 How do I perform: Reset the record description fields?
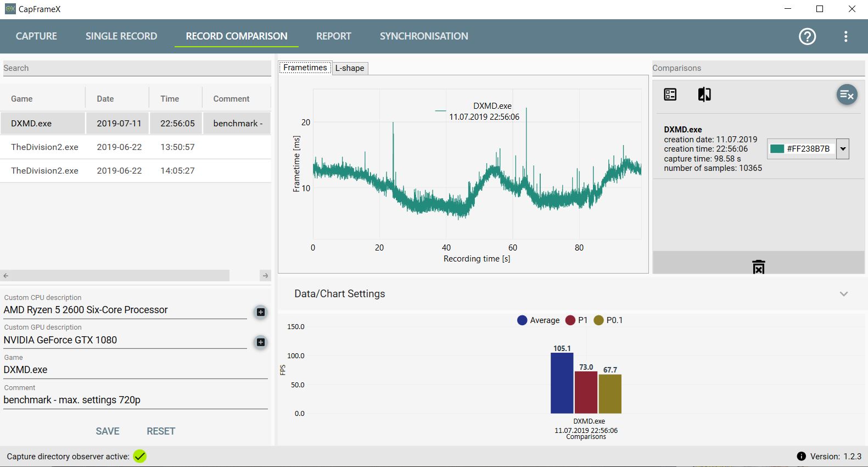(x=161, y=431)
